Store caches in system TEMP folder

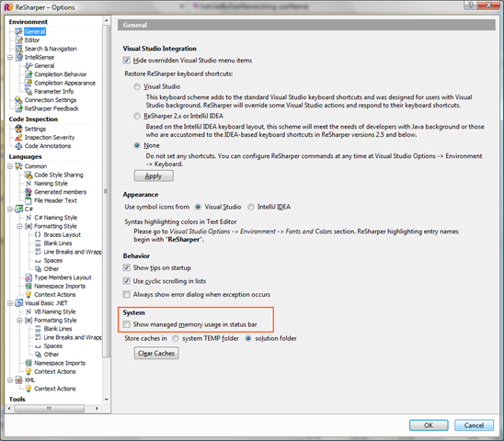[176, 338]
